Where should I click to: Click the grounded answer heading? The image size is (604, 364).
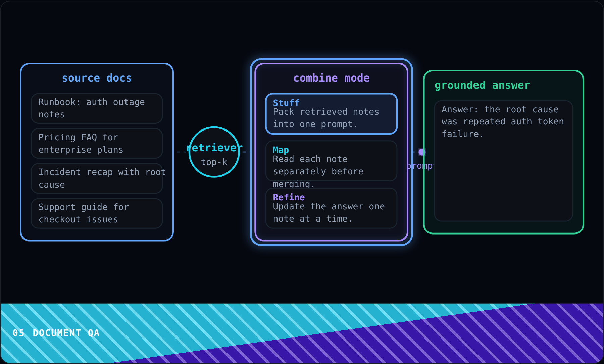483,85
